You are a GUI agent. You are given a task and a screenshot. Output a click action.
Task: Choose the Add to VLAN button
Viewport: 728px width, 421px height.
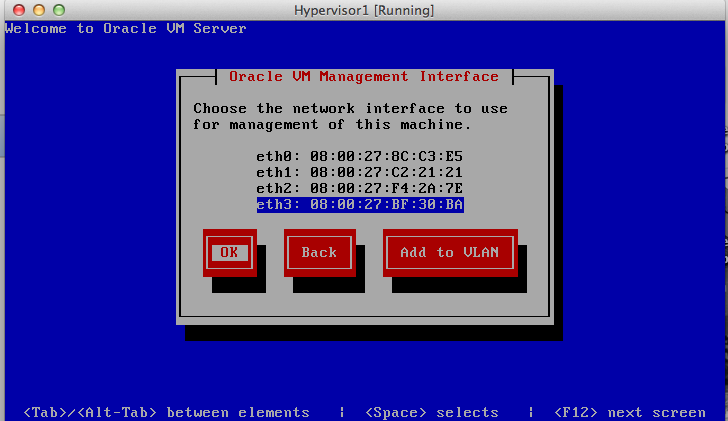449,252
